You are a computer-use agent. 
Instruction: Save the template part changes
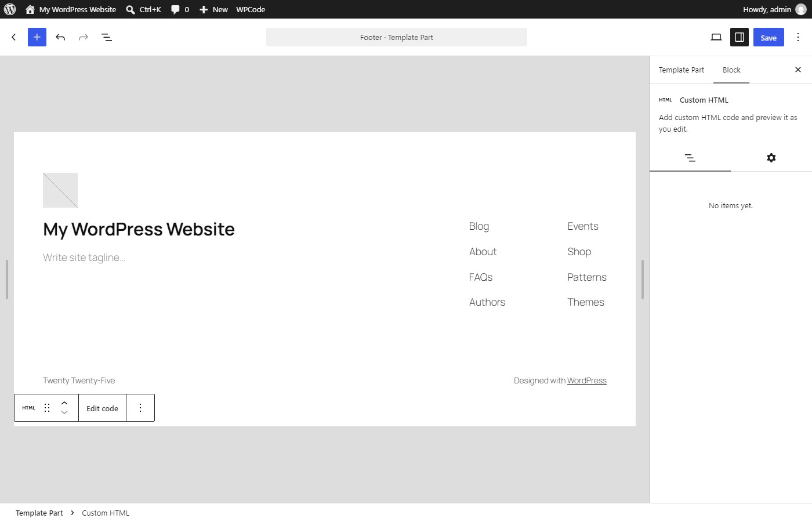(x=768, y=37)
